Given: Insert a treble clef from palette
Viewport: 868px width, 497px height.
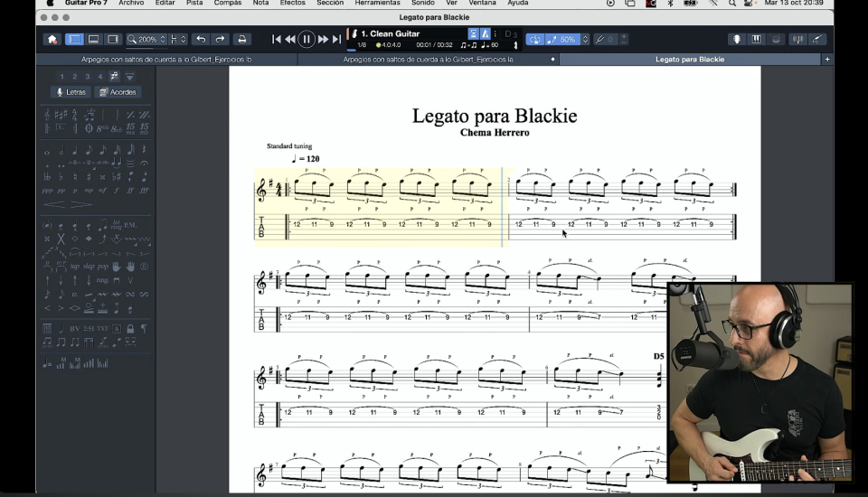Looking at the screenshot, I should click(x=47, y=115).
